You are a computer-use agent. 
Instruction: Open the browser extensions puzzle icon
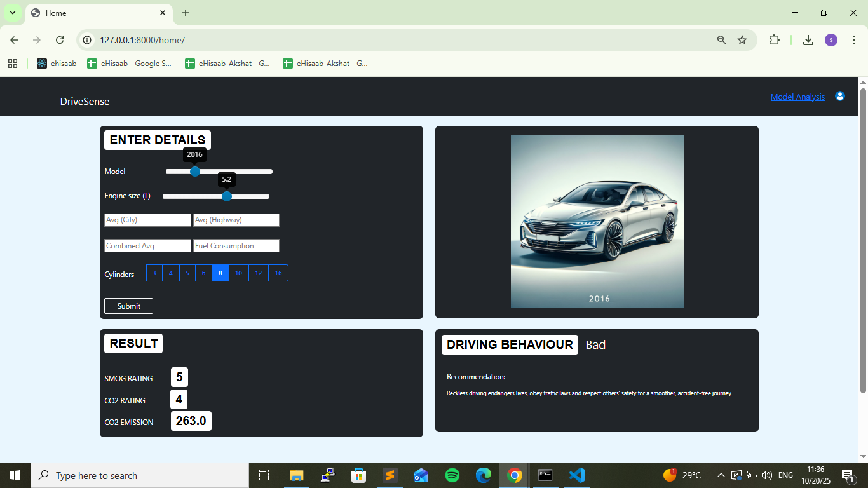(774, 40)
